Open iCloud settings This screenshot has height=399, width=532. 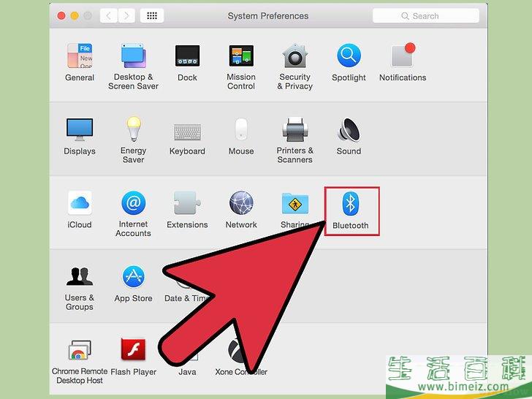[80, 210]
